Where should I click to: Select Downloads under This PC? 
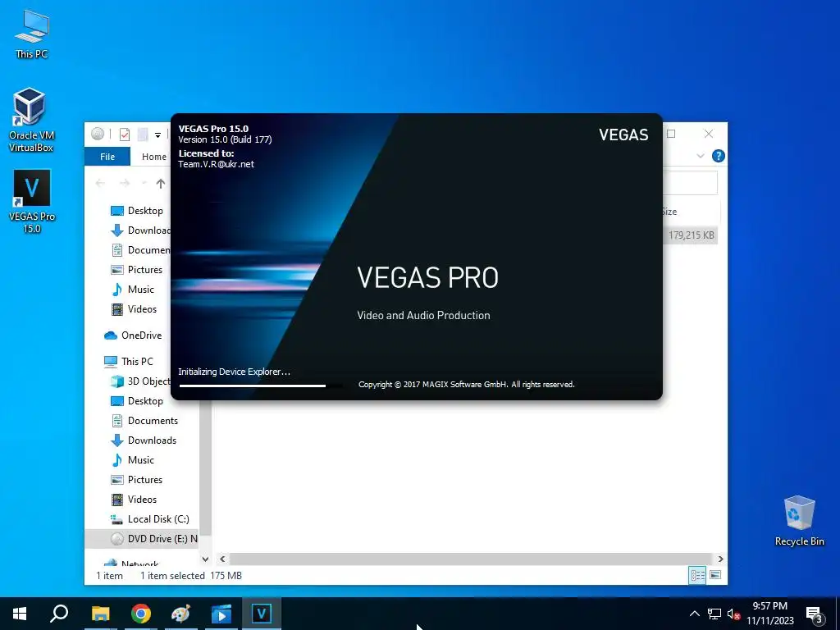[143, 441]
